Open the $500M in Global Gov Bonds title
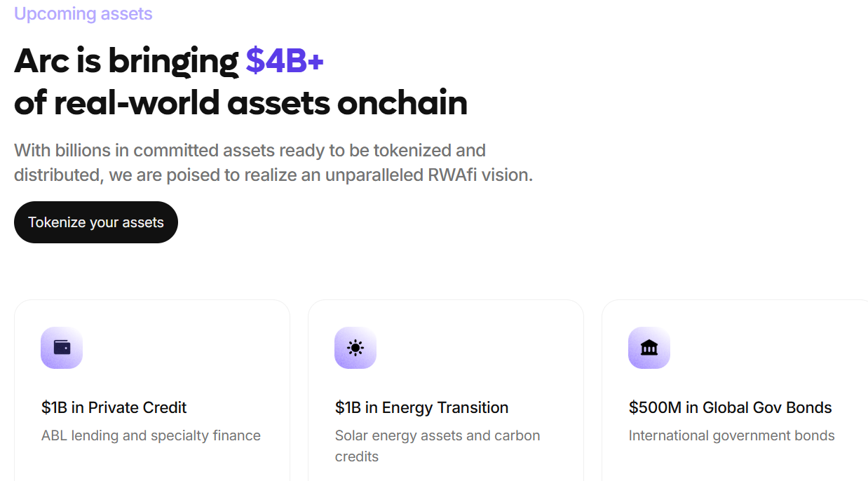 [x=730, y=407]
